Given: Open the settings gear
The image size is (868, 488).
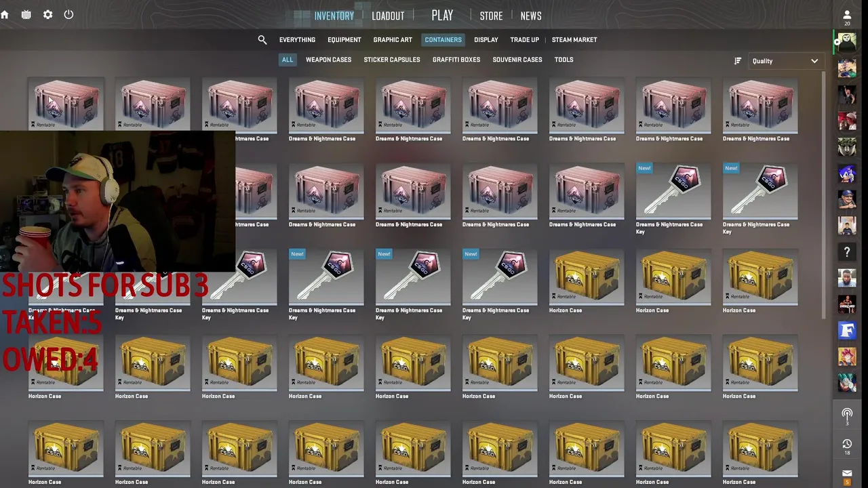Looking at the screenshot, I should point(47,14).
